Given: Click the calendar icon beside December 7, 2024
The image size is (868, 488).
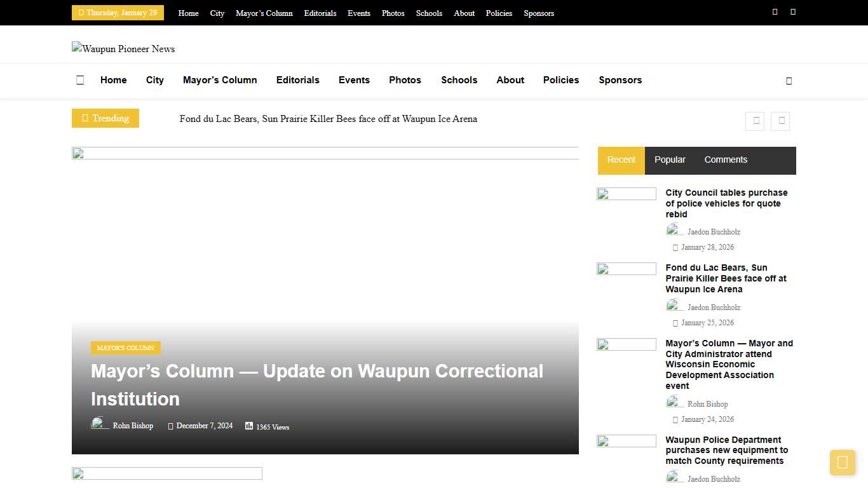Looking at the screenshot, I should click(170, 426).
